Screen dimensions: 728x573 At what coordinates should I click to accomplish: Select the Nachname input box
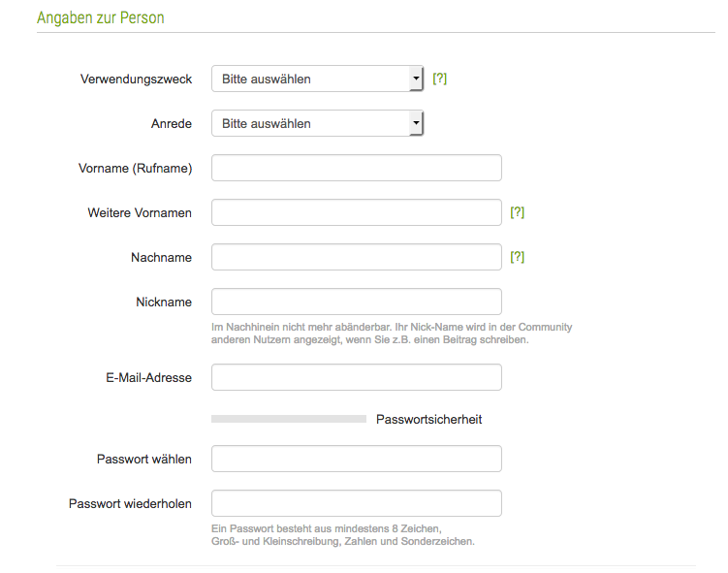(357, 257)
